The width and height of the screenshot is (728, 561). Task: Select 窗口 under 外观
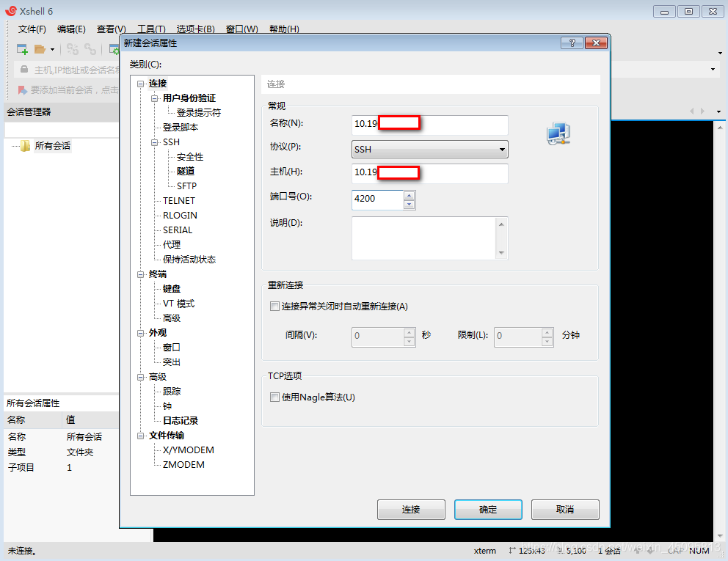pyautogui.click(x=172, y=348)
